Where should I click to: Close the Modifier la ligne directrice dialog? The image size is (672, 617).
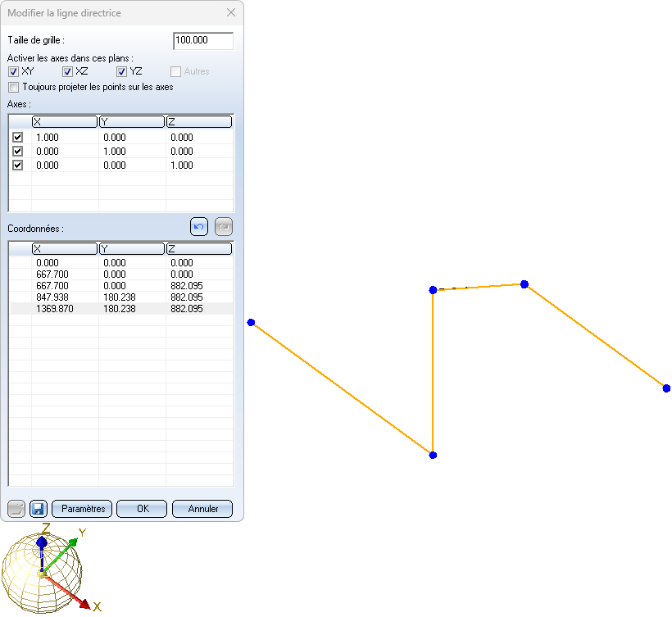click(x=231, y=13)
